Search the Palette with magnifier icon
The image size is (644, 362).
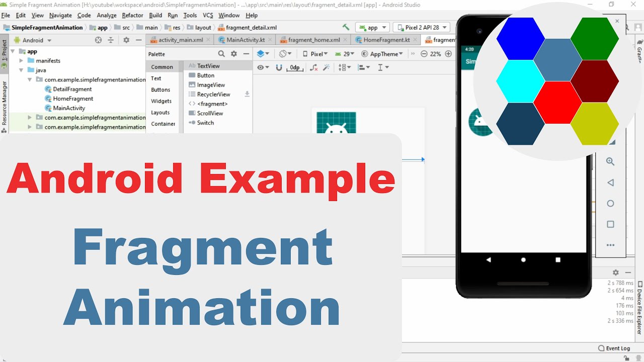pos(221,54)
